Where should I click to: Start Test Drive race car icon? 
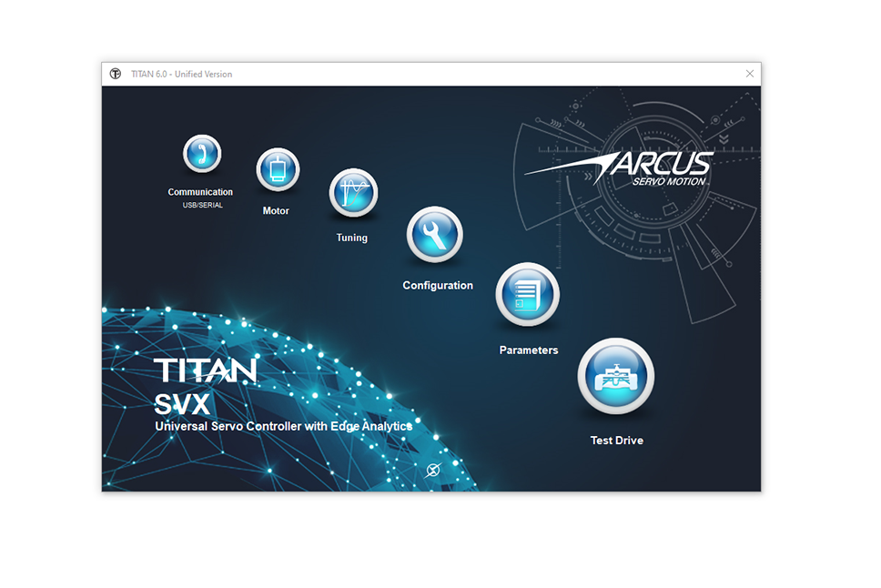pyautogui.click(x=616, y=376)
